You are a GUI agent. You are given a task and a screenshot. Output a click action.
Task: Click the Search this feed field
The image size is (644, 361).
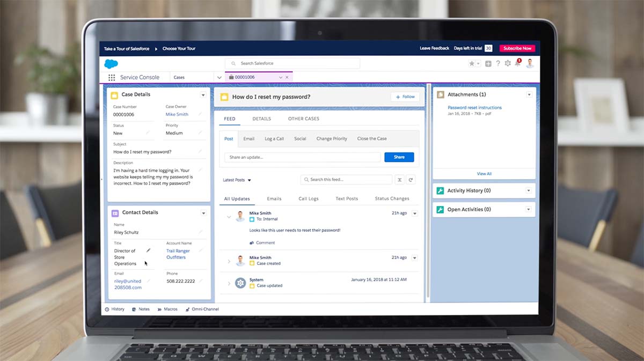(x=347, y=180)
